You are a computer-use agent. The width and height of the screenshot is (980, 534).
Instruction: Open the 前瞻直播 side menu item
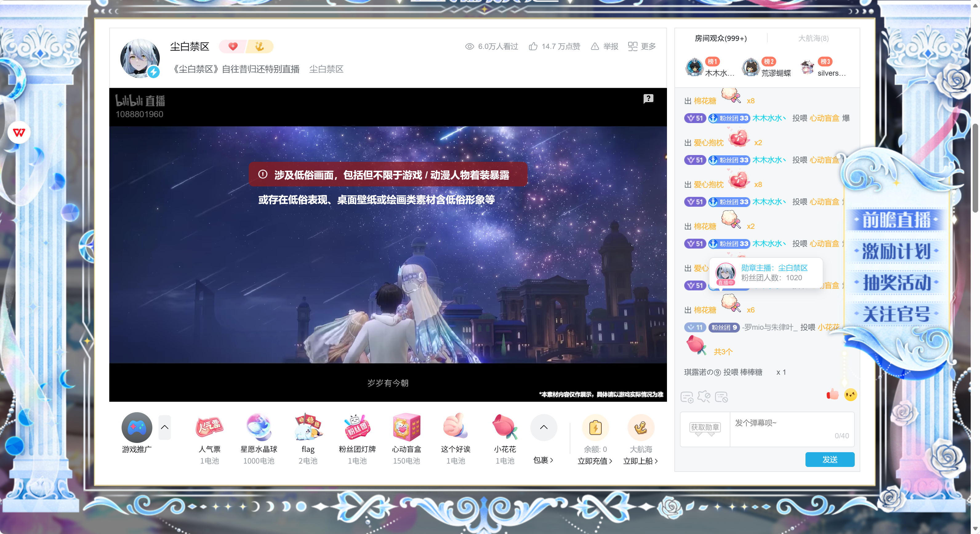896,220
